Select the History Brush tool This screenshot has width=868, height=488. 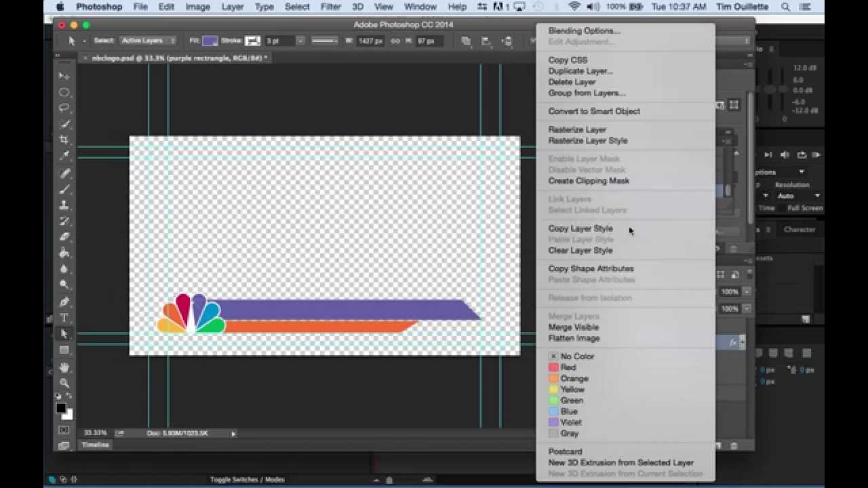(x=64, y=221)
